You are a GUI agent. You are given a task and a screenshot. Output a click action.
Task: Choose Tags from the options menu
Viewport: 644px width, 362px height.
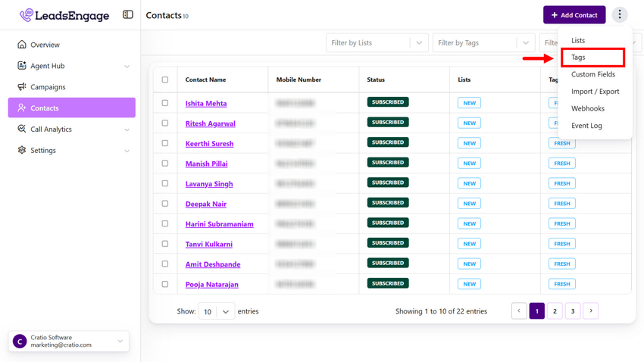coord(579,58)
